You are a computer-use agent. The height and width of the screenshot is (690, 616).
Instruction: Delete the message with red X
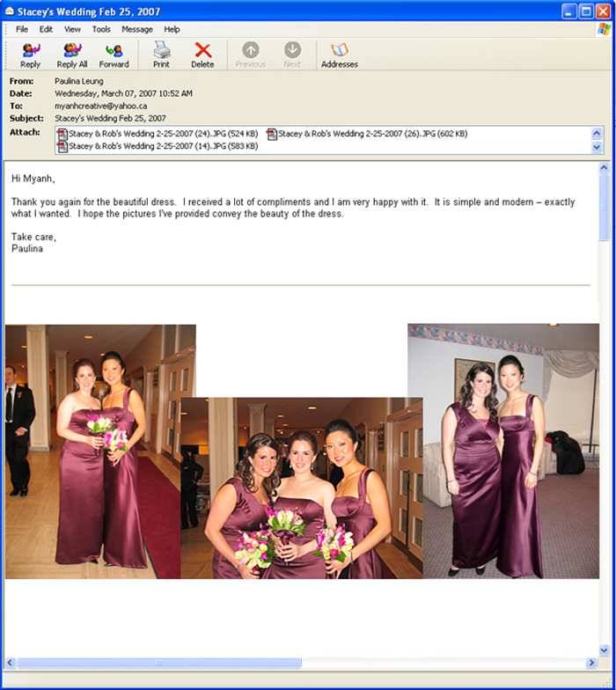[202, 50]
